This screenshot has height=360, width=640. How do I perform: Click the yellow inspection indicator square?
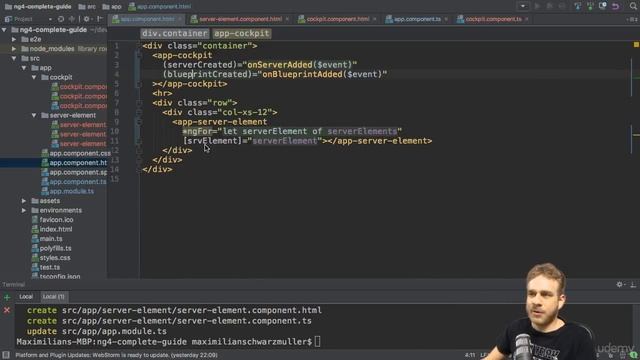tap(636, 44)
